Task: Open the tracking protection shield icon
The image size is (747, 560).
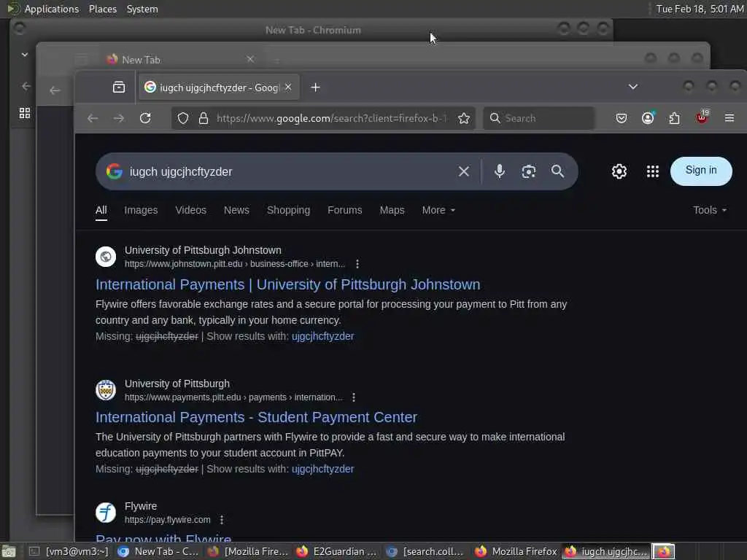Action: [183, 118]
